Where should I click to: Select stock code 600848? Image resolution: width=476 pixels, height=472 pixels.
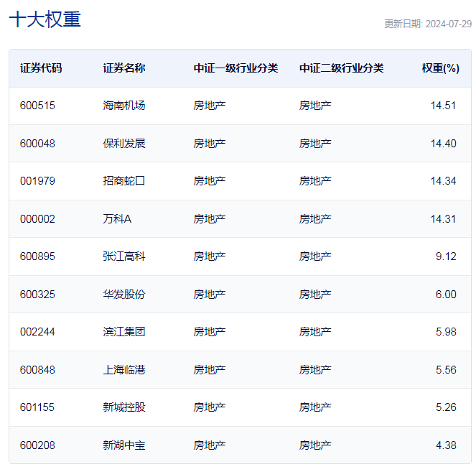(37, 370)
